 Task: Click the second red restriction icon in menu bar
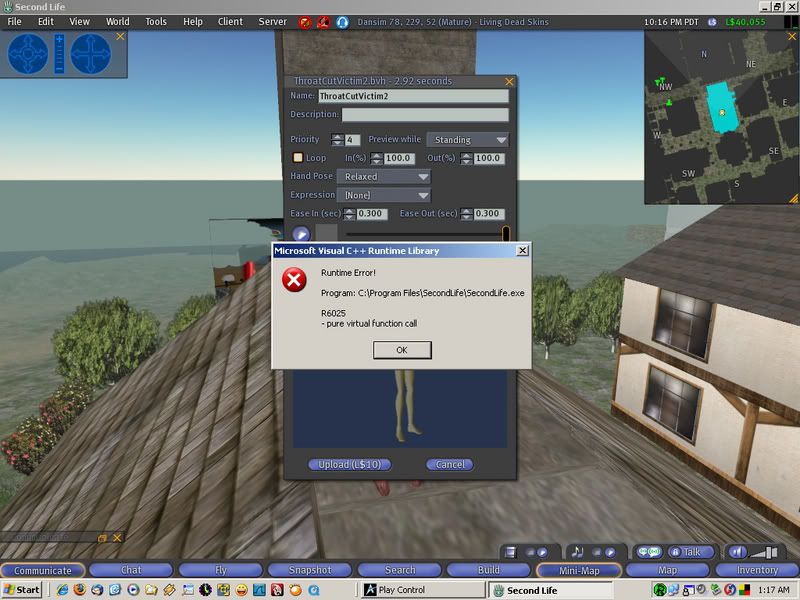(x=323, y=22)
